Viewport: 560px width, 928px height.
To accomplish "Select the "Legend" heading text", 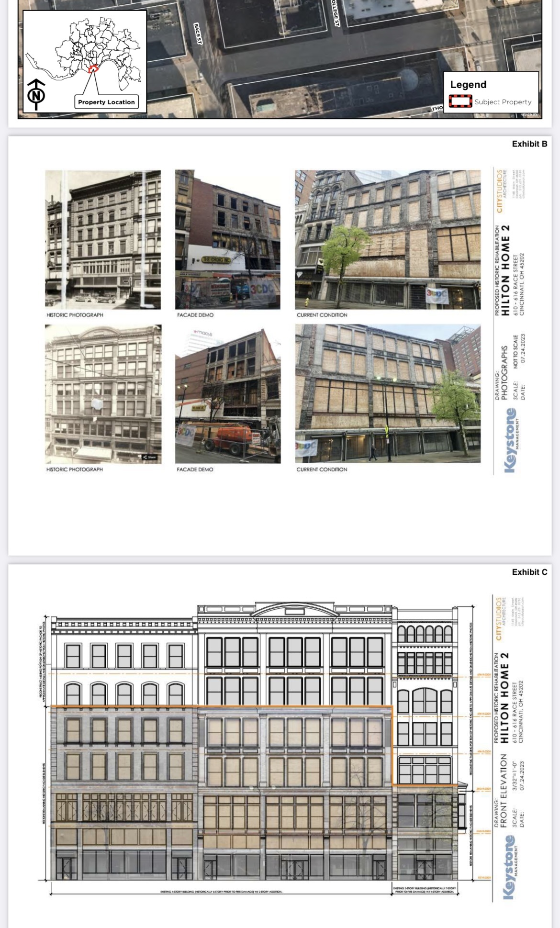I will click(x=468, y=85).
